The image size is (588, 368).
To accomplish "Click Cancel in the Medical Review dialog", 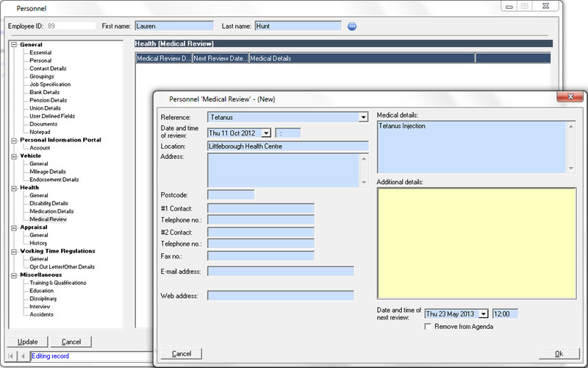I will tap(182, 354).
